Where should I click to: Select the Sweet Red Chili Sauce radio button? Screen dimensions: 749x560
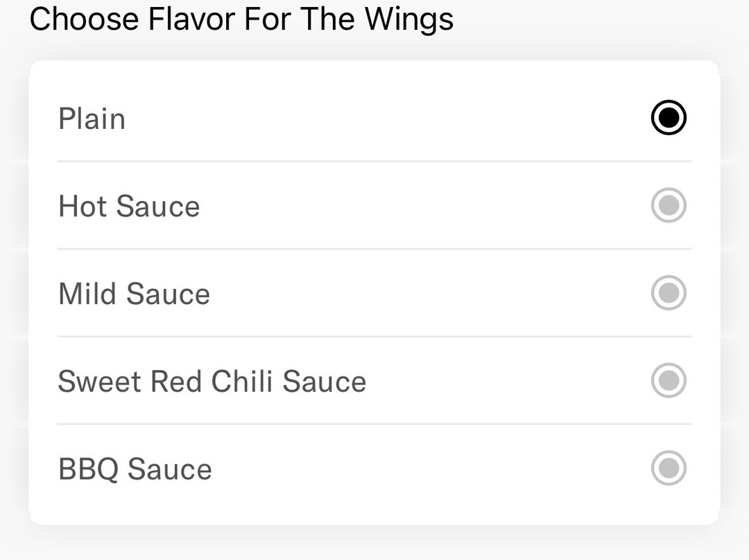[669, 380]
